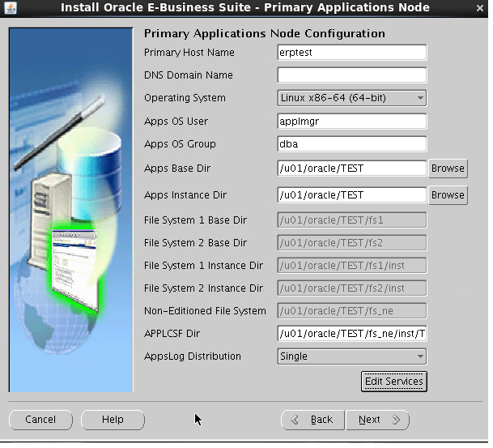This screenshot has width=493, height=448.
Task: Click the Edit Services button
Action: (x=394, y=382)
